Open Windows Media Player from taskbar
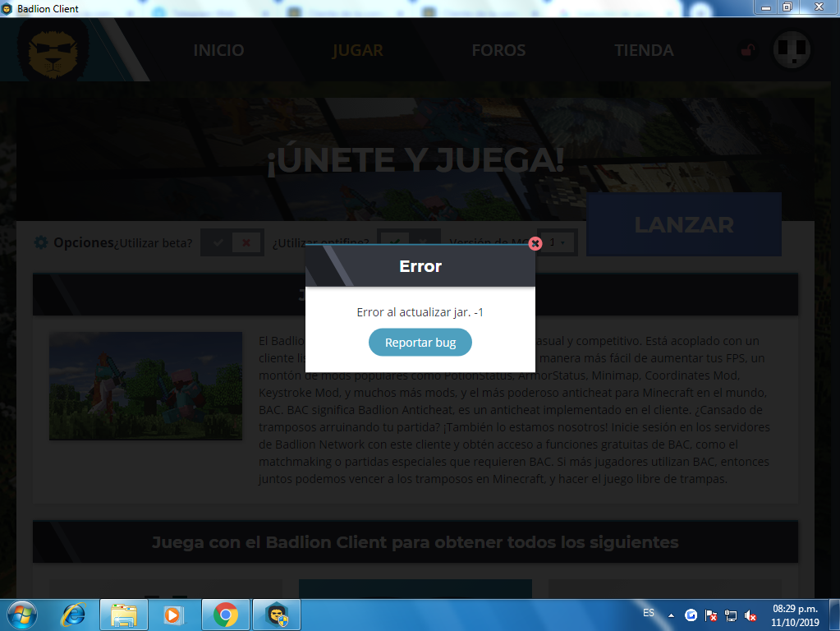This screenshot has height=631, width=840. click(x=172, y=615)
